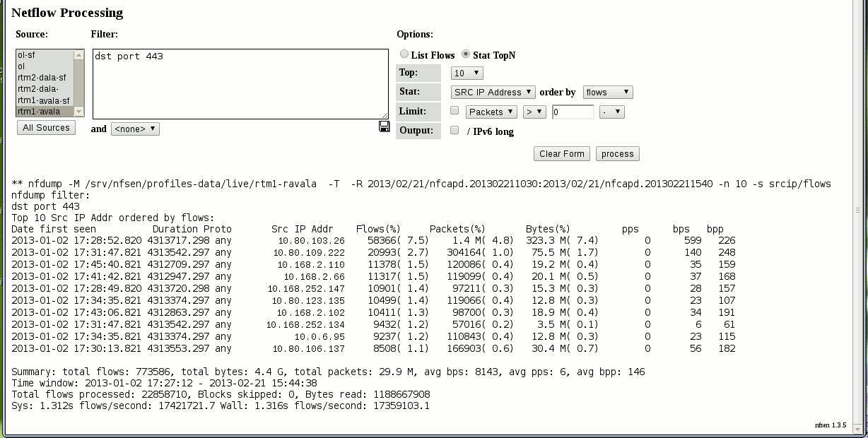The height and width of the screenshot is (438, 868).
Task: Click IP address 10.80.103.26
Action: pos(311,241)
